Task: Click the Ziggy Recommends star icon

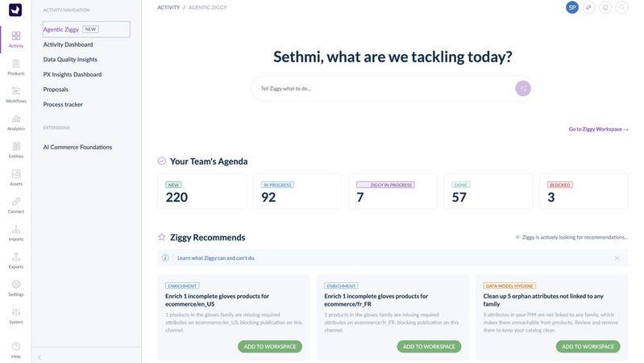Action: (x=162, y=237)
